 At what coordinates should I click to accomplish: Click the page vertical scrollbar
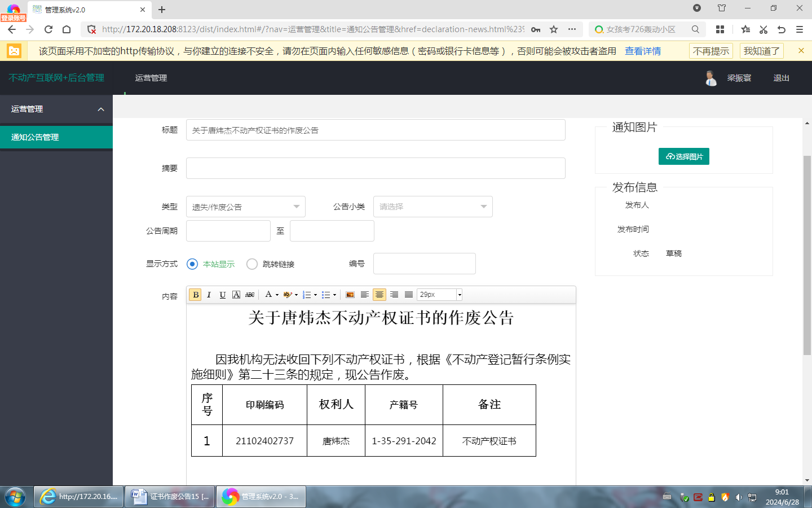(x=807, y=254)
